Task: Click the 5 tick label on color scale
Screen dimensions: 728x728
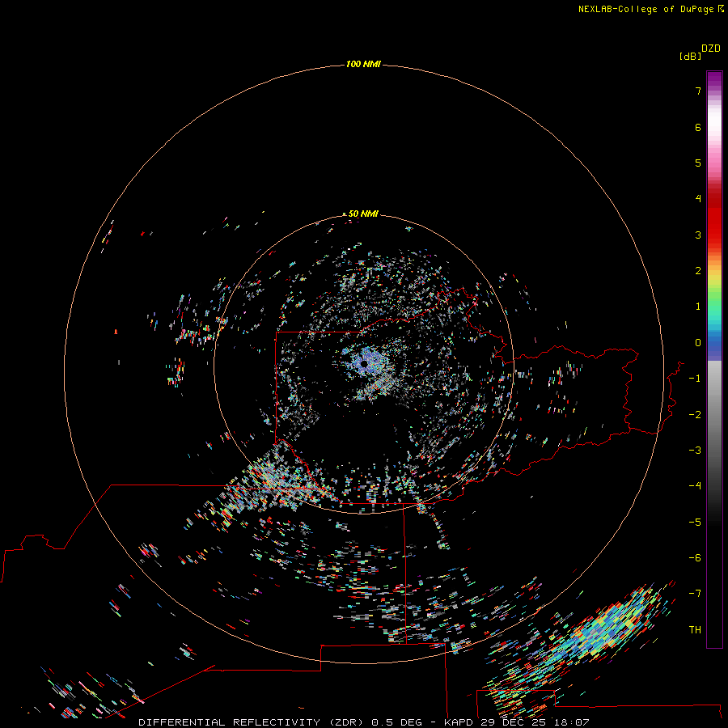Action: tap(698, 163)
